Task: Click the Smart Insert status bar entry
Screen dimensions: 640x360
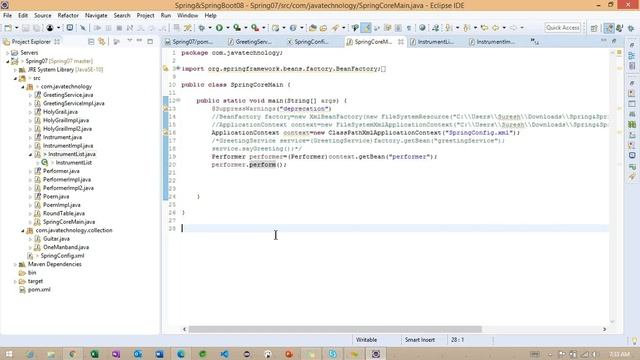Action: click(x=420, y=340)
